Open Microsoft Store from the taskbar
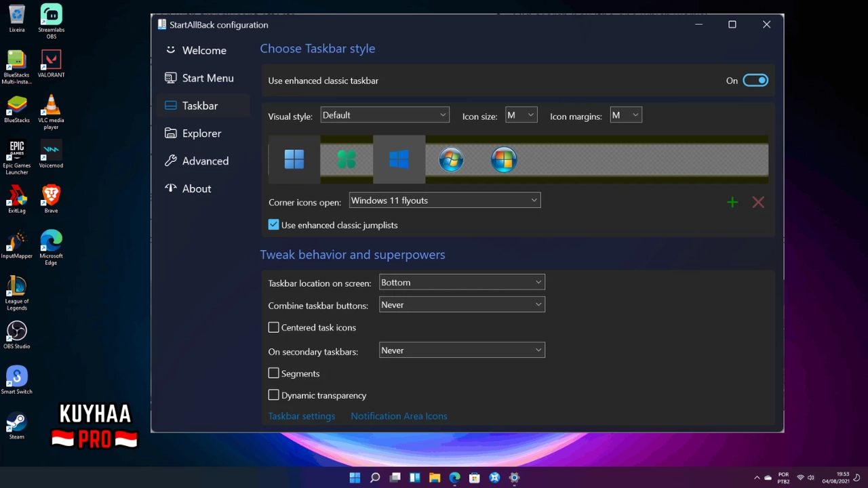Image resolution: width=868 pixels, height=488 pixels. [x=475, y=478]
